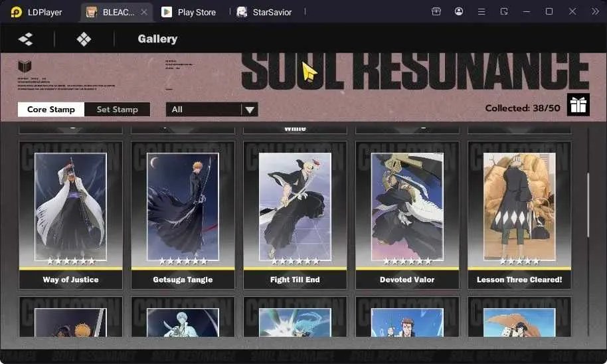Open the LDPlayer user account icon
The height and width of the screenshot is (364, 607).
click(x=459, y=11)
